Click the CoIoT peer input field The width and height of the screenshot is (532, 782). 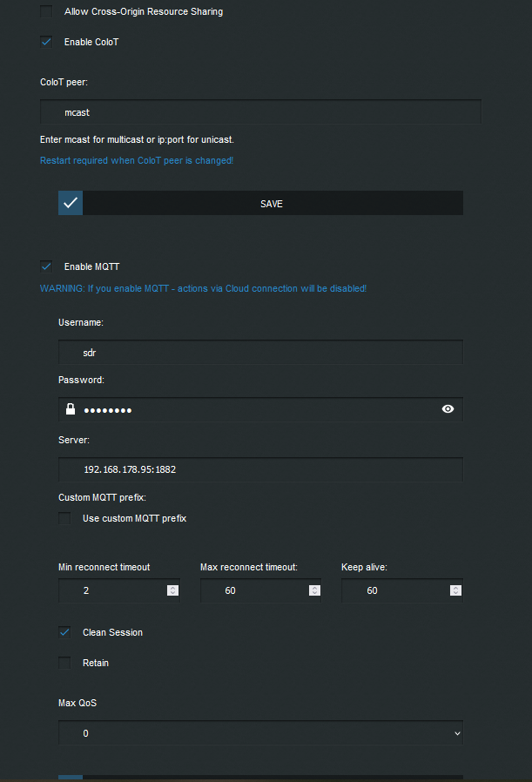[260, 112]
